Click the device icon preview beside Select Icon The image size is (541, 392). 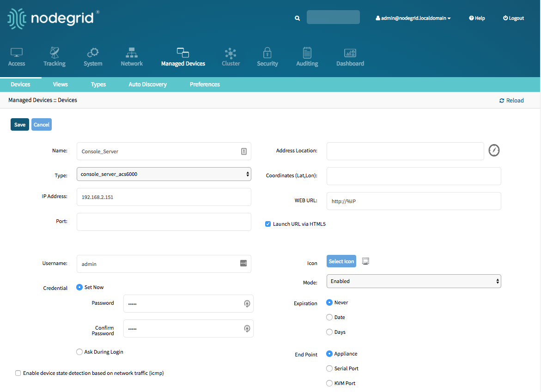pos(366,261)
